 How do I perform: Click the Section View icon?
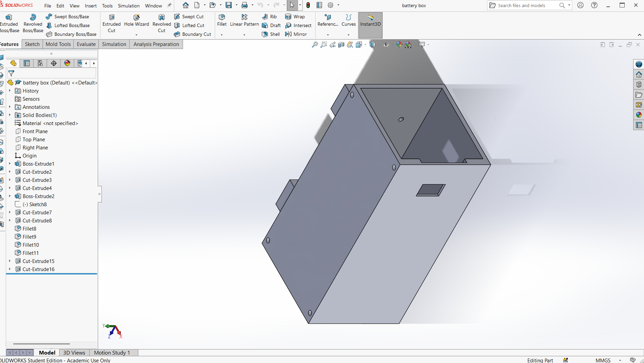341,45
